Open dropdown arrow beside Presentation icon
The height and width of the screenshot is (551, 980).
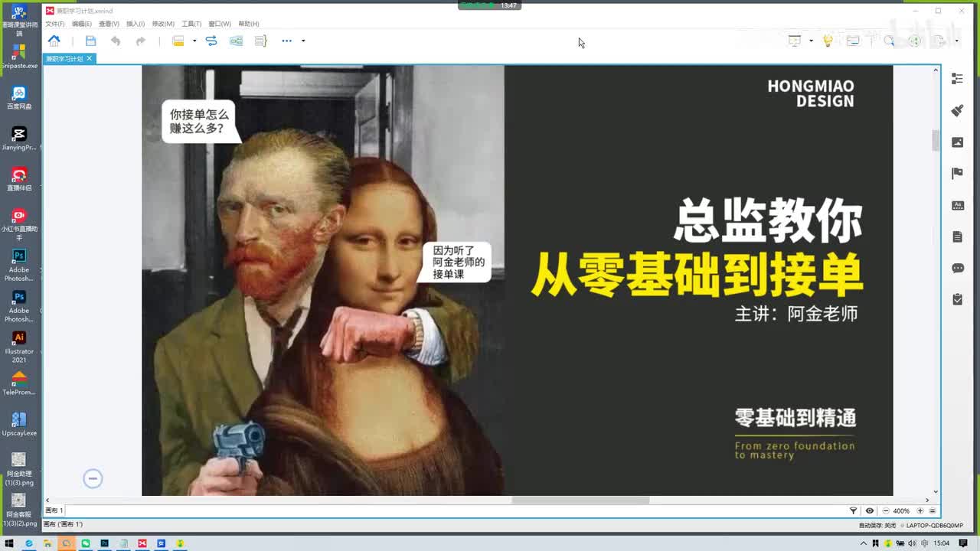(x=811, y=41)
